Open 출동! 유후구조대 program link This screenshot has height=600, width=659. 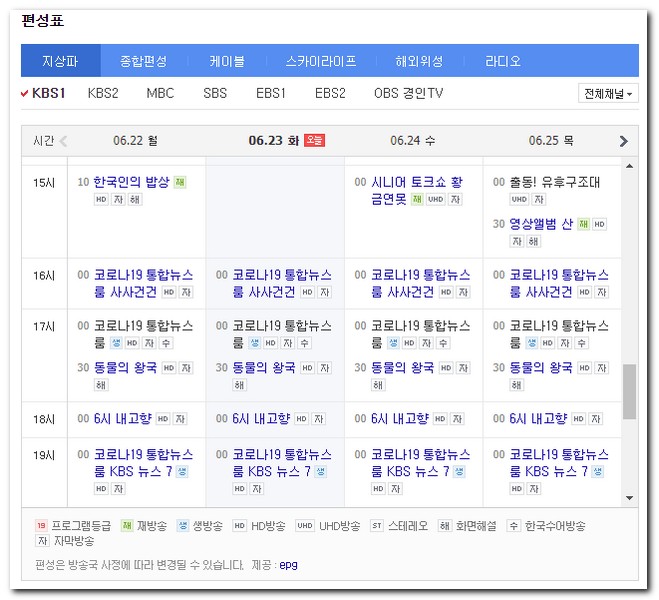[x=554, y=183]
